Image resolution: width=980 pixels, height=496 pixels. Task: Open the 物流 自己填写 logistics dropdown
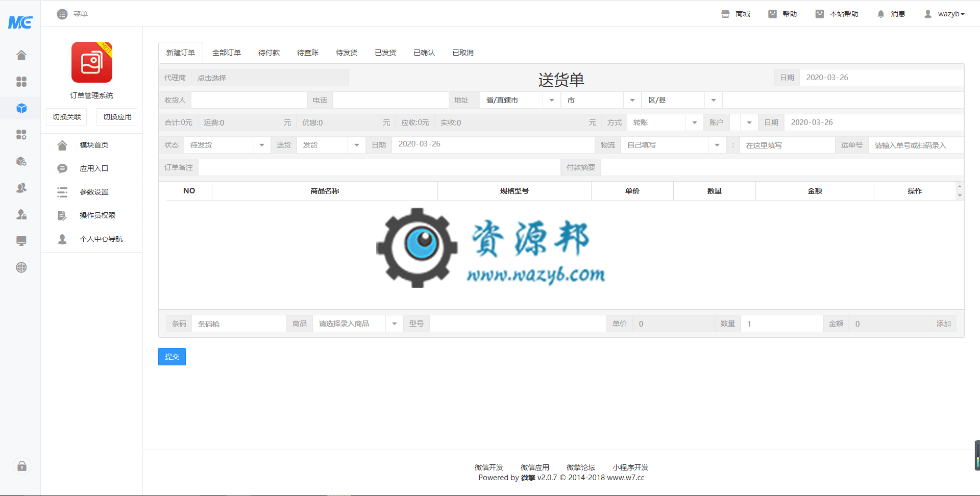click(673, 145)
